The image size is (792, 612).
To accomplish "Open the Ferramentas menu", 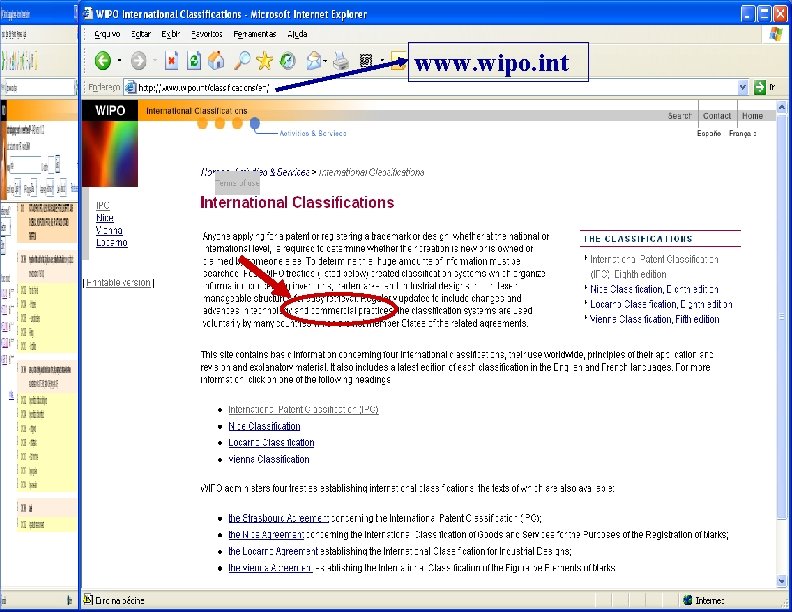I will point(255,34).
